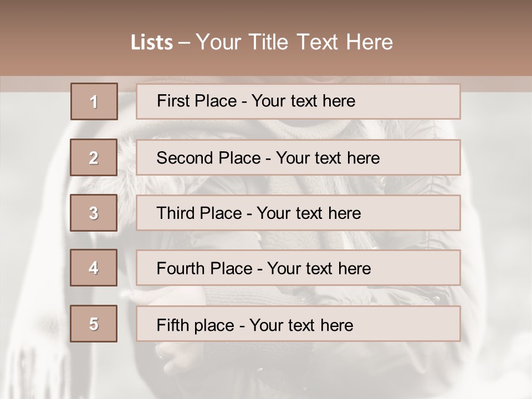The height and width of the screenshot is (399, 532).
Task: Click the words "First Place"
Action: pyautogui.click(x=197, y=101)
